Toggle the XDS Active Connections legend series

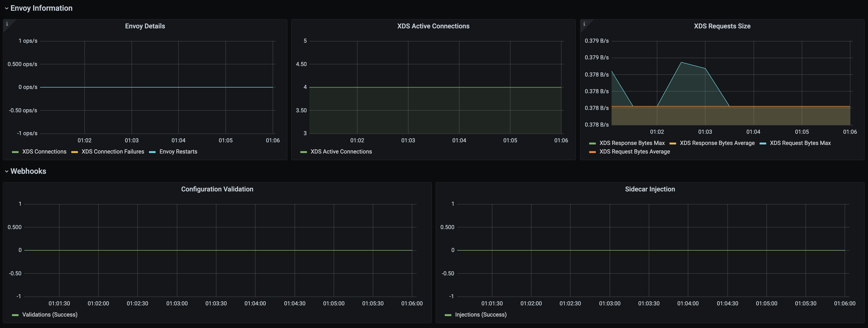[341, 152]
